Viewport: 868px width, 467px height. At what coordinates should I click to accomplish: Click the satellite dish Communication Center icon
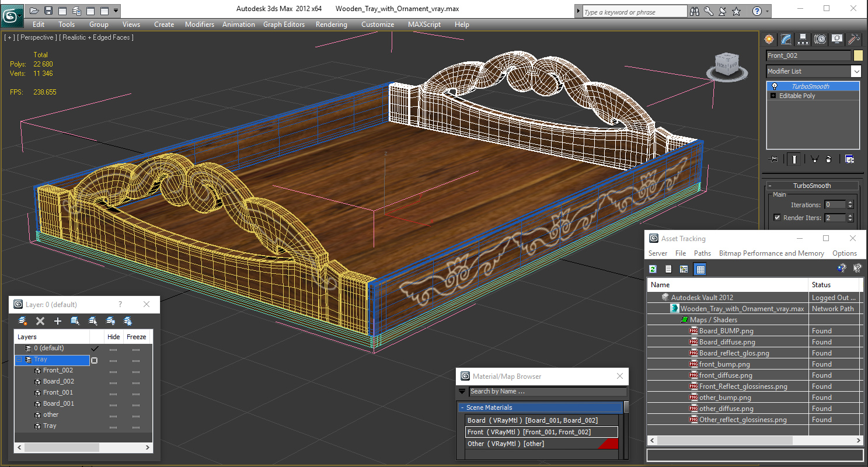pos(723,11)
